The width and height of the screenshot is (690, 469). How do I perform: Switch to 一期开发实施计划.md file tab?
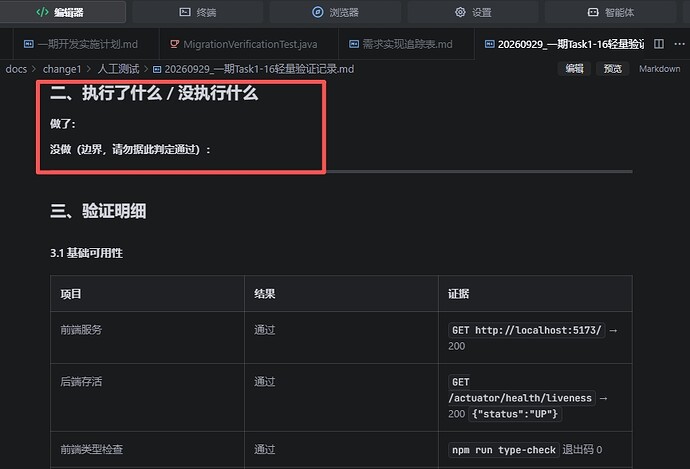tap(86, 44)
